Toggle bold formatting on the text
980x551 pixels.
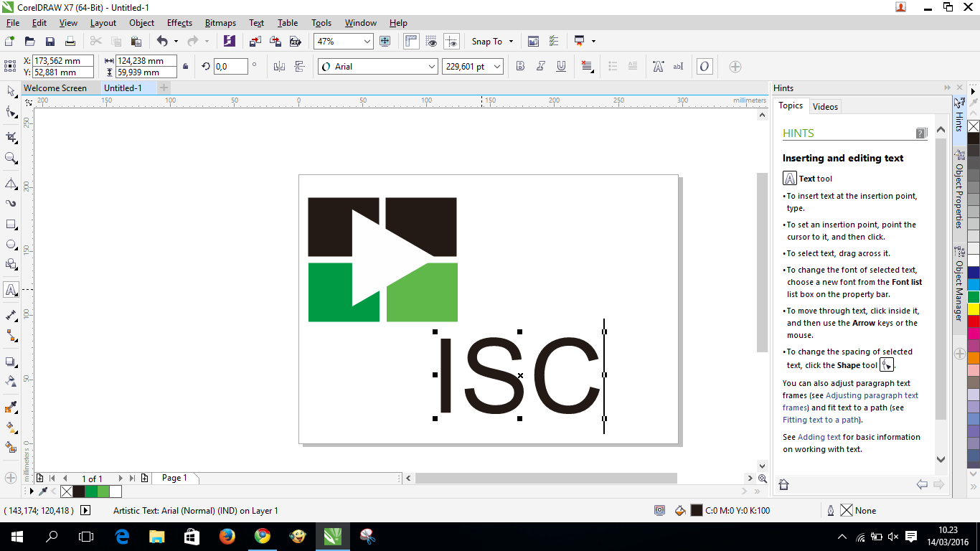click(519, 66)
